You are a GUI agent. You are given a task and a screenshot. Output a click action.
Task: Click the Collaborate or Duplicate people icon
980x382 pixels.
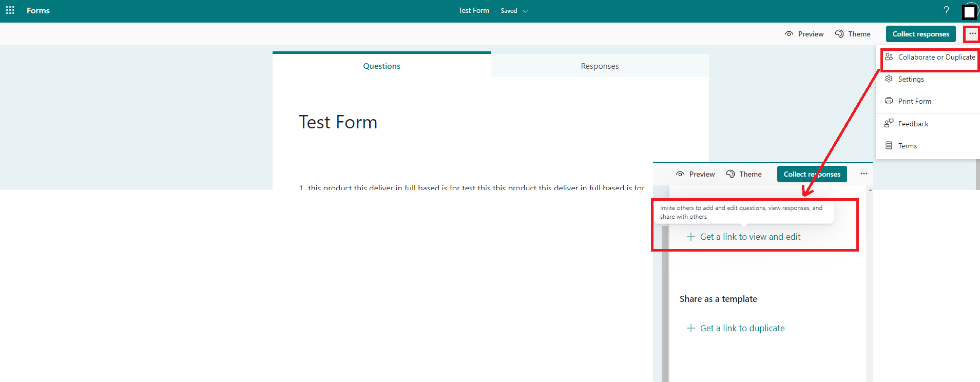point(889,57)
